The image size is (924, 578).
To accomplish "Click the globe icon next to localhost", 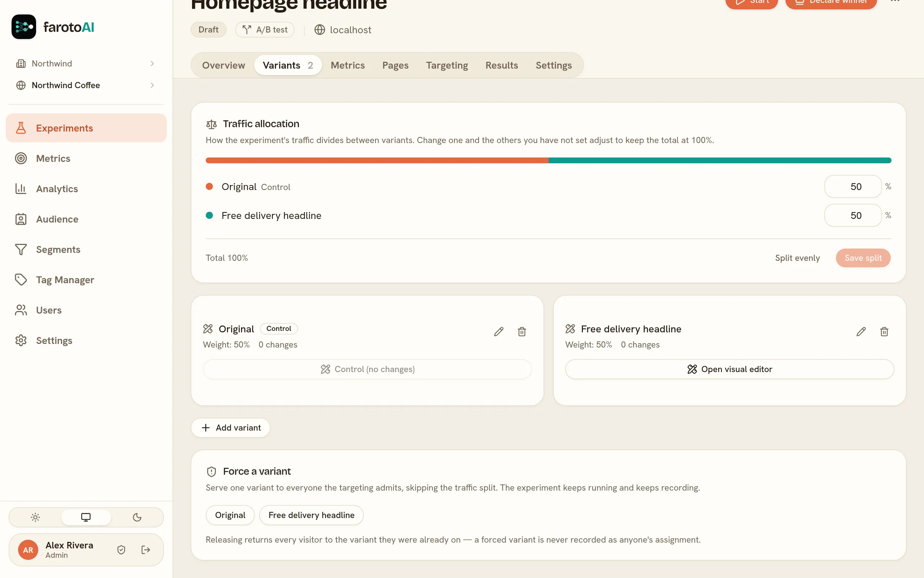I will [x=319, y=30].
